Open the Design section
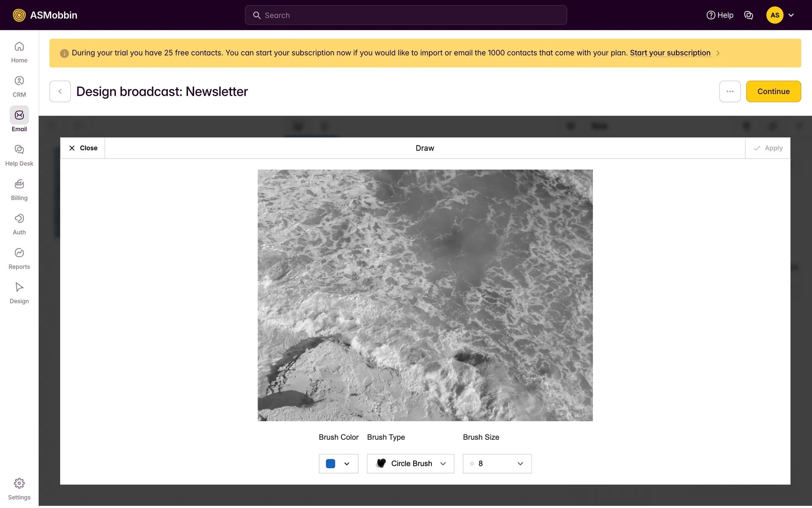 tap(19, 293)
